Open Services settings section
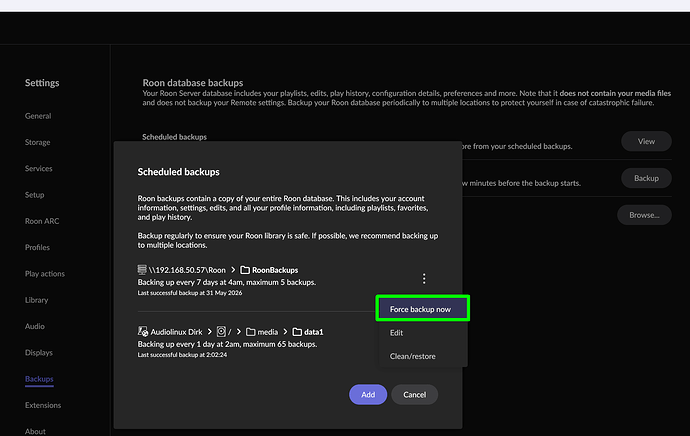Screen dimensions: 690x436 pyautogui.click(x=39, y=169)
